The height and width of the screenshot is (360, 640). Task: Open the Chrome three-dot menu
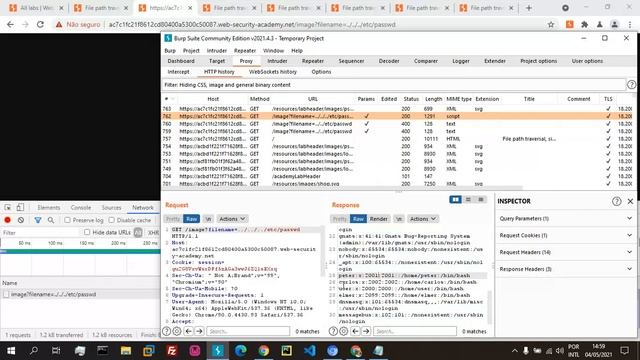630,24
